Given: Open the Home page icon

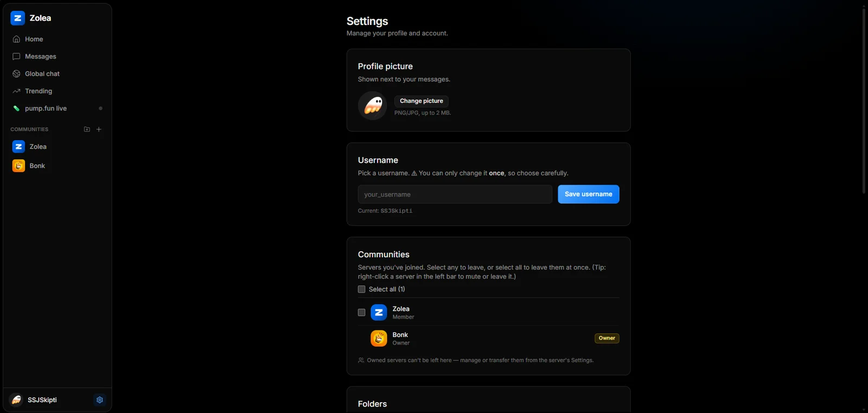Looking at the screenshot, I should [x=16, y=39].
